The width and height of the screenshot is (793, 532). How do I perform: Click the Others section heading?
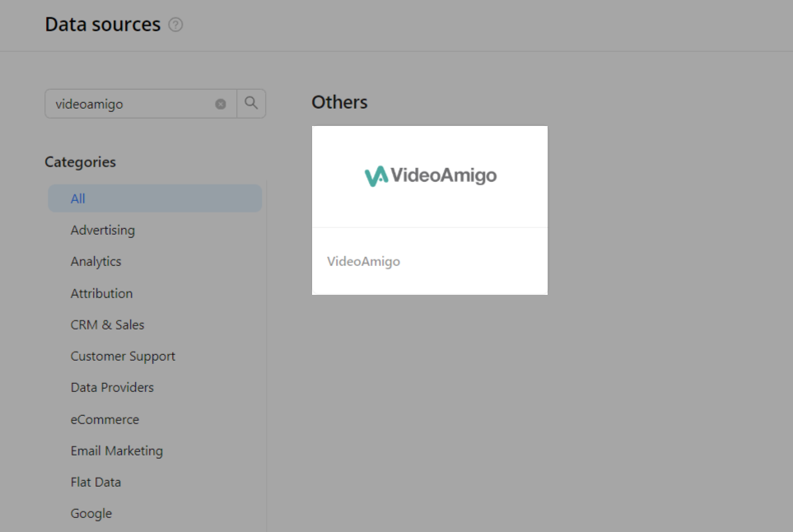click(339, 102)
